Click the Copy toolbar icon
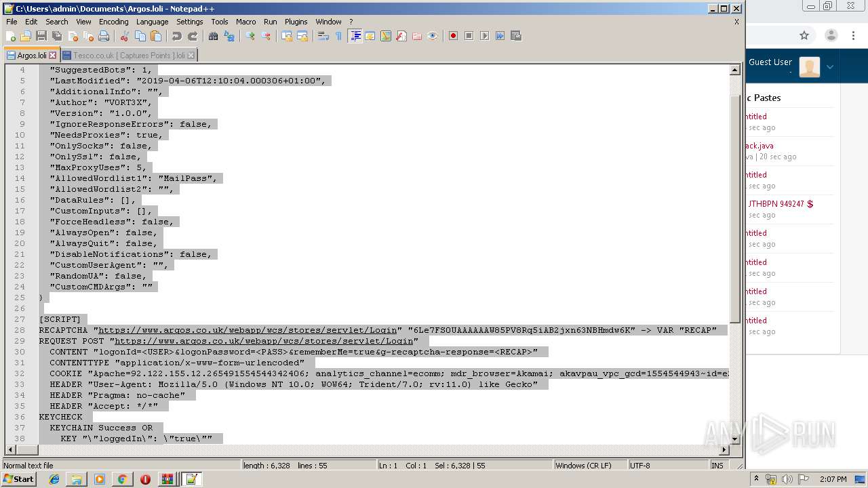 click(140, 36)
